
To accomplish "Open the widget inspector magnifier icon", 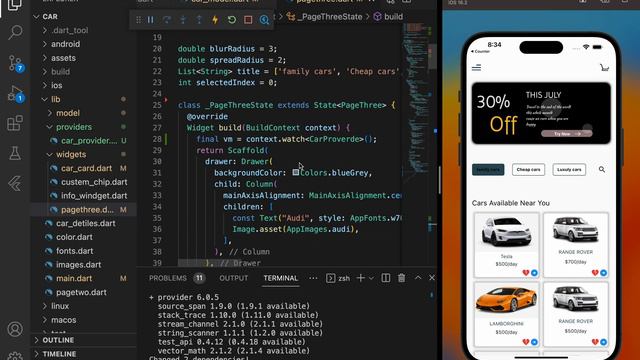I will pos(264,20).
